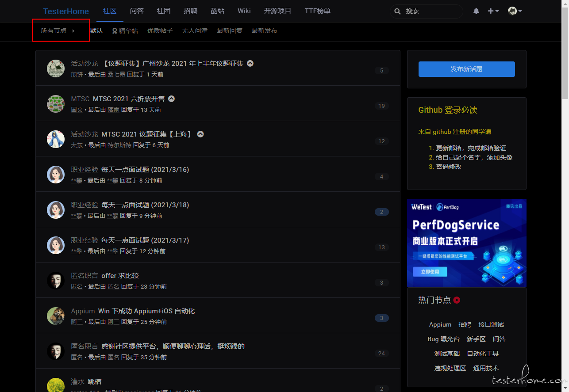569x392 pixels.
Task: Open the TTF榜单 nav tab
Action: tap(318, 11)
